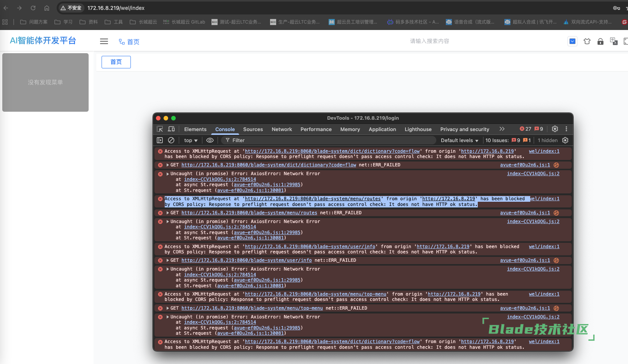Click the browser reload icon
Screen dimensions: 628x364
pyautogui.click(x=33, y=8)
